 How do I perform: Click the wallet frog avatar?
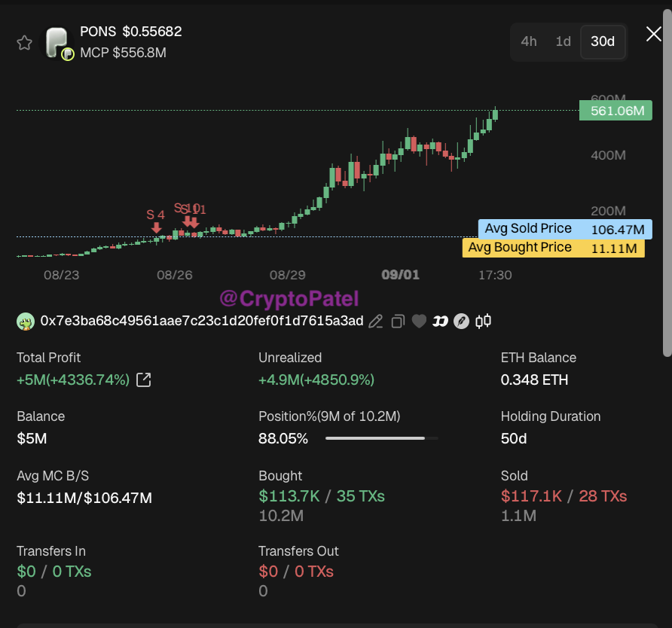click(x=26, y=322)
